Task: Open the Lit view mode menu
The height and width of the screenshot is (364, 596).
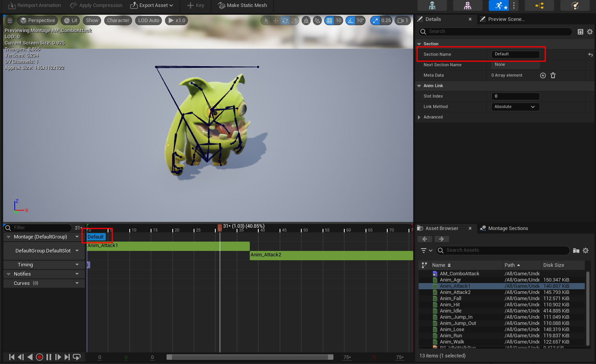Action: [x=71, y=21]
